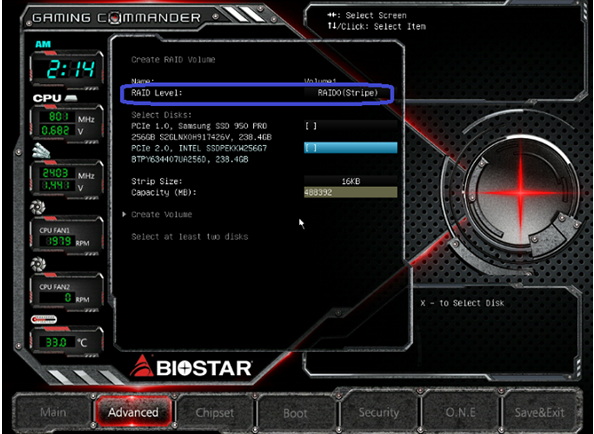
Task: Open the Strip Size 16KB selector
Action: click(350, 181)
